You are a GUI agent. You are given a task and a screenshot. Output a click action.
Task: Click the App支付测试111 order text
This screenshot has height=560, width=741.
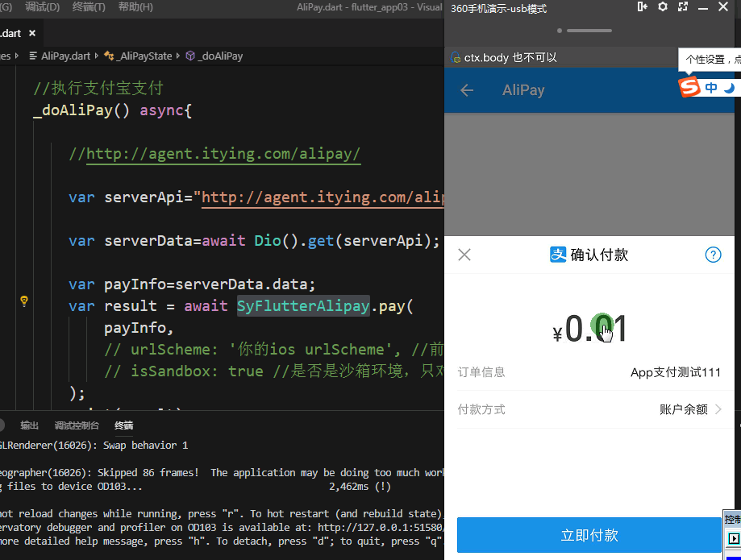676,372
